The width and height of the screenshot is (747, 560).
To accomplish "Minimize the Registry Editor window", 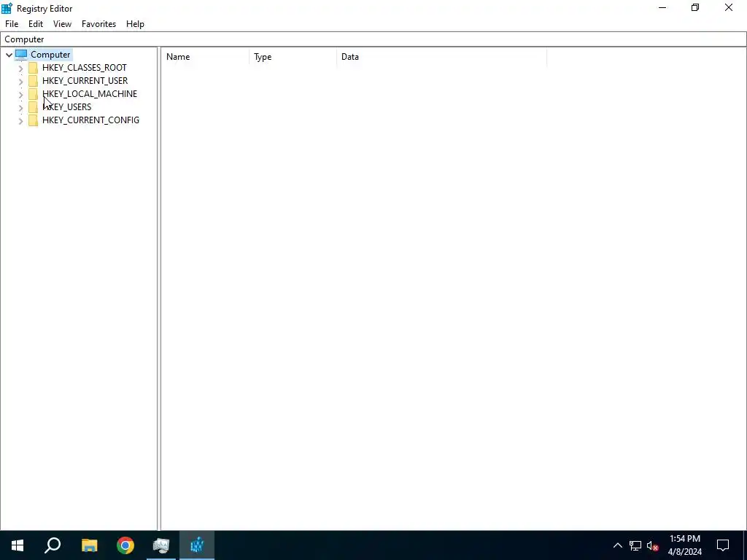I will pyautogui.click(x=662, y=7).
